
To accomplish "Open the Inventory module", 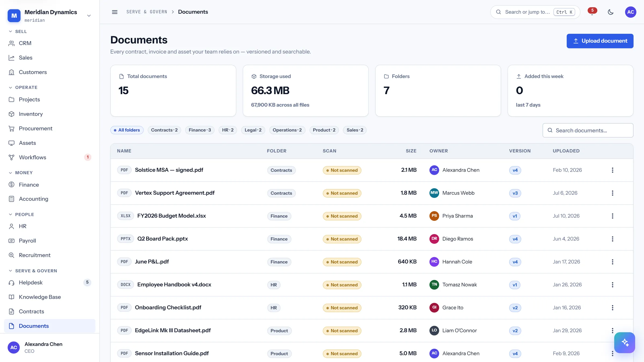I will coord(50,114).
